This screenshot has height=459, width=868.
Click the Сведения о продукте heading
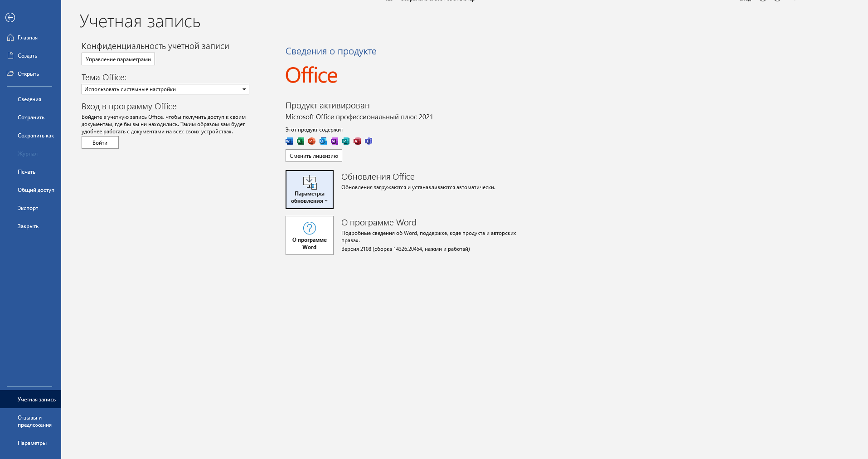331,51
